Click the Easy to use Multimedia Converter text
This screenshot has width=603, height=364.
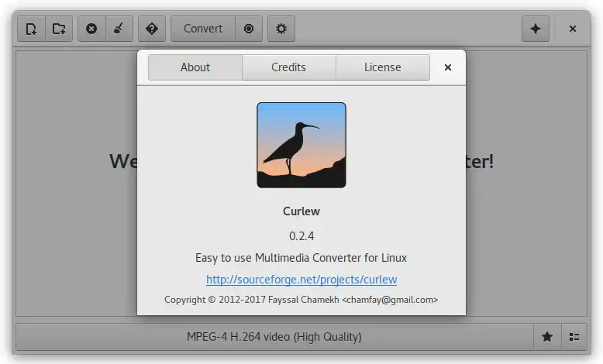pos(301,258)
